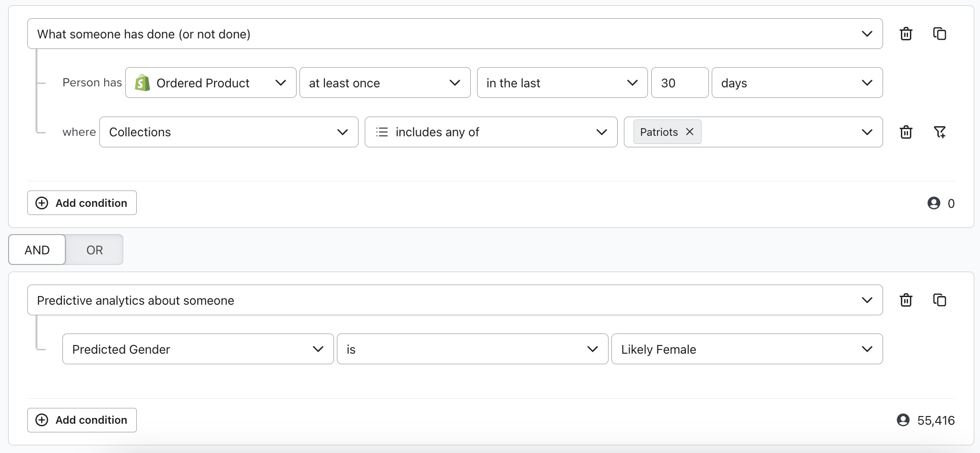The width and height of the screenshot is (980, 453).
Task: Remove the Patriots tag
Action: coord(690,132)
